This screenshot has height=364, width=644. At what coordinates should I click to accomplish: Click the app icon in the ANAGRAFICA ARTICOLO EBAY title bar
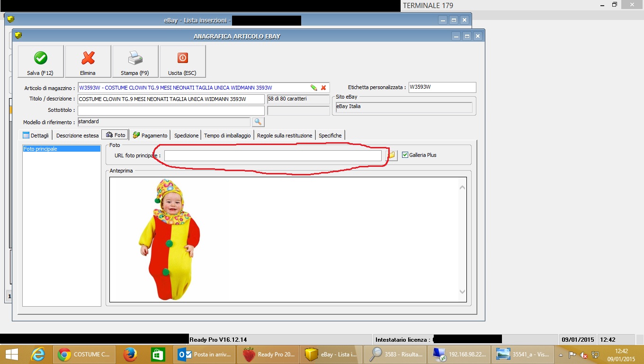pos(18,36)
